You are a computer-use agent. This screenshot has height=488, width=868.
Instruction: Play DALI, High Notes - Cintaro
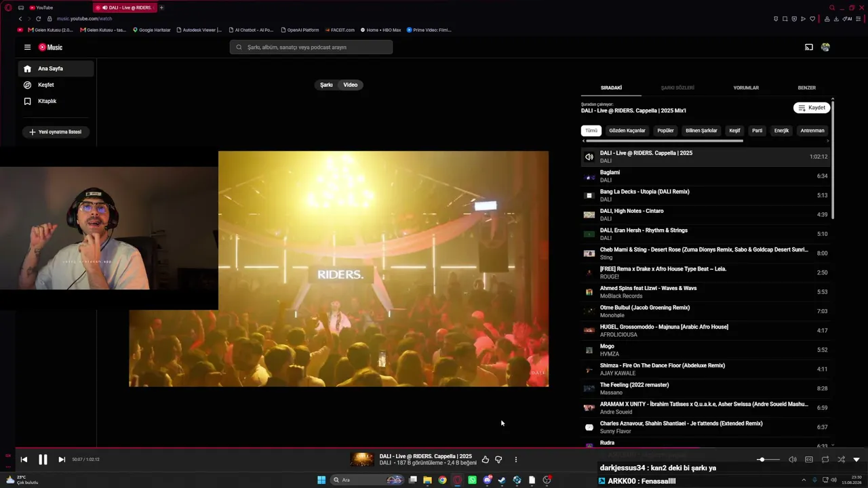(705, 215)
